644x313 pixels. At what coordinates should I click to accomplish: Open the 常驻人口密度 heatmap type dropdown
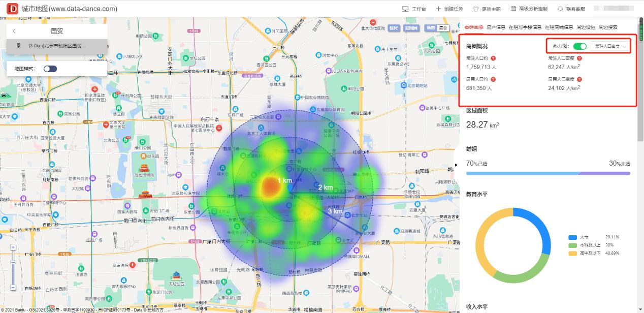tap(610, 46)
